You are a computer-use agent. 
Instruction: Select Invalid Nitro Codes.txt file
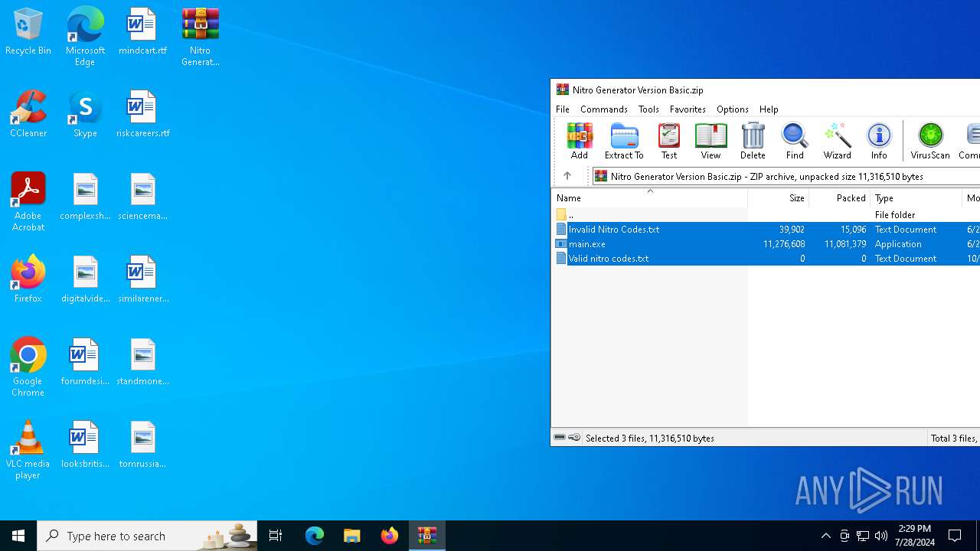tap(766, 230)
